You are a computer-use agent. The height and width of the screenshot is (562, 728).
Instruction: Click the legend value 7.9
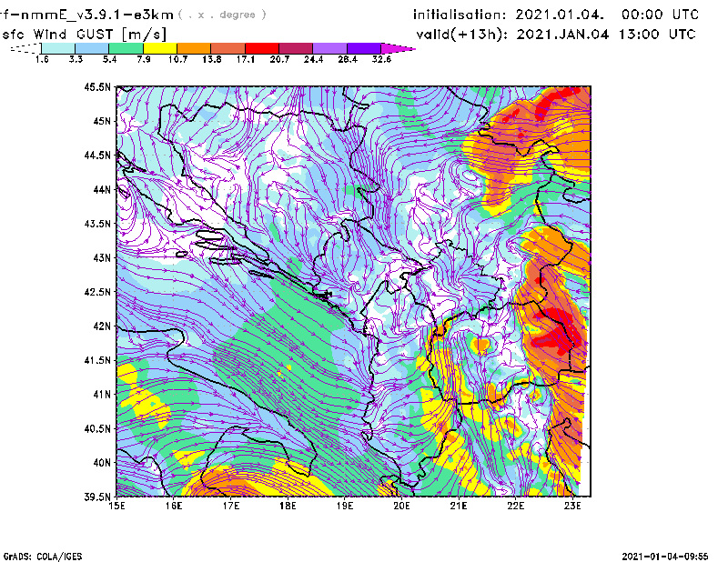tap(144, 59)
